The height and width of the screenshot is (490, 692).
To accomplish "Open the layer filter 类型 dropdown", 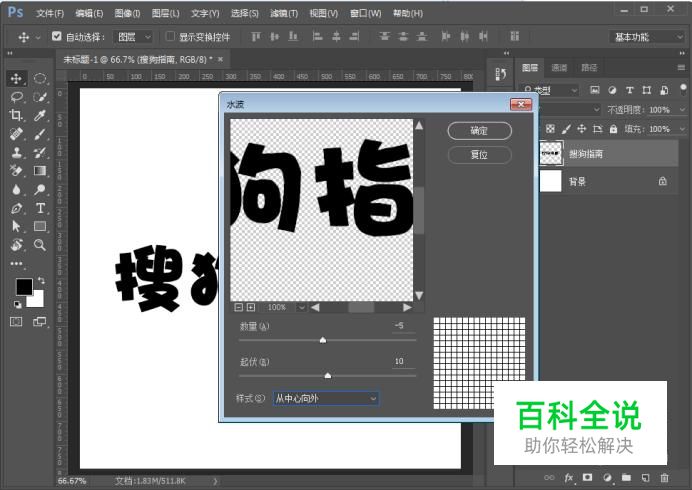I will [549, 90].
